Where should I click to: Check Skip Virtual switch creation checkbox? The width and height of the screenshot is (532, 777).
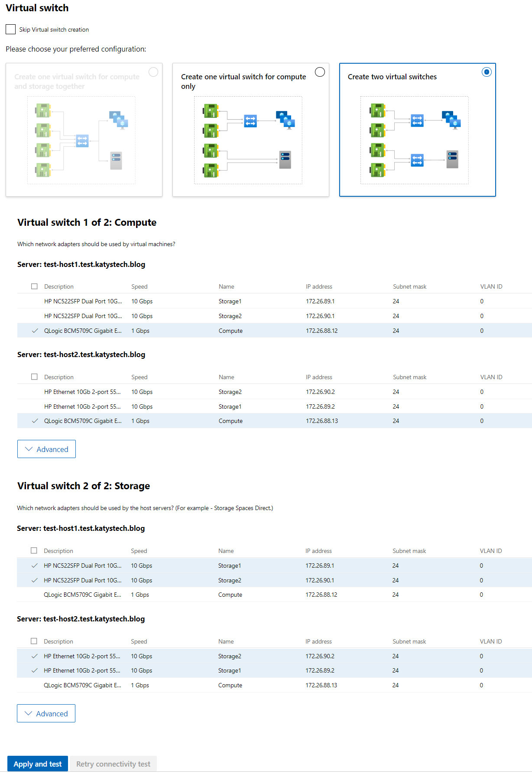[11, 29]
